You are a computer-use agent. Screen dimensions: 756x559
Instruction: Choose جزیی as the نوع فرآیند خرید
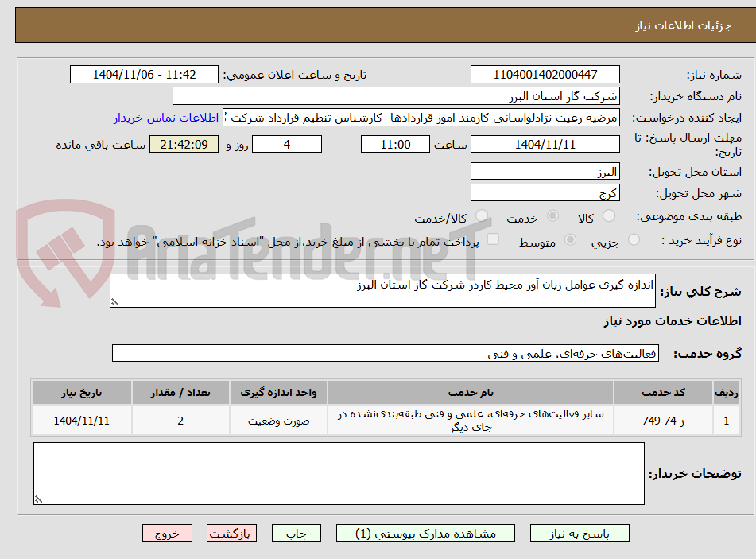[633, 239]
